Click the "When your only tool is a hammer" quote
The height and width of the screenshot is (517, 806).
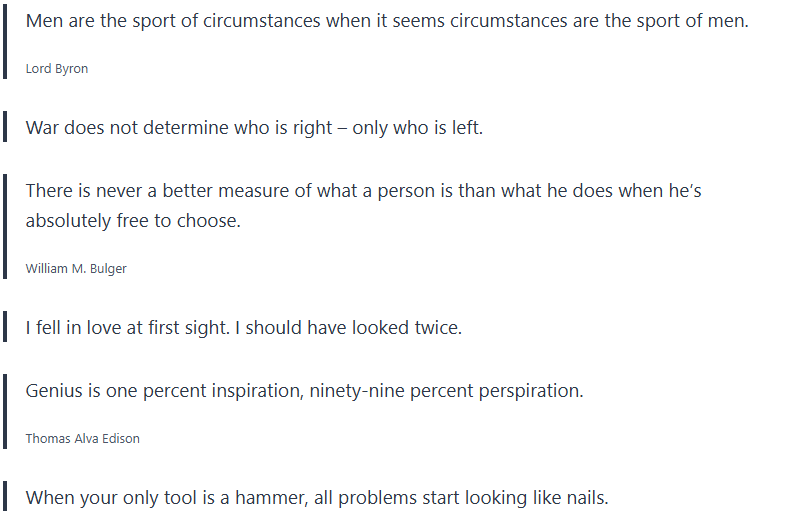(316, 497)
